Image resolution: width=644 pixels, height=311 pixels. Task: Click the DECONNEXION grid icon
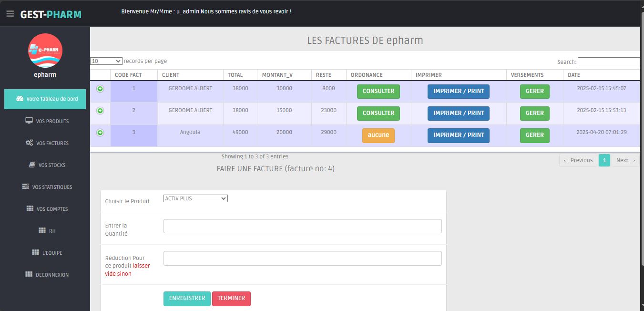pyautogui.click(x=29, y=274)
